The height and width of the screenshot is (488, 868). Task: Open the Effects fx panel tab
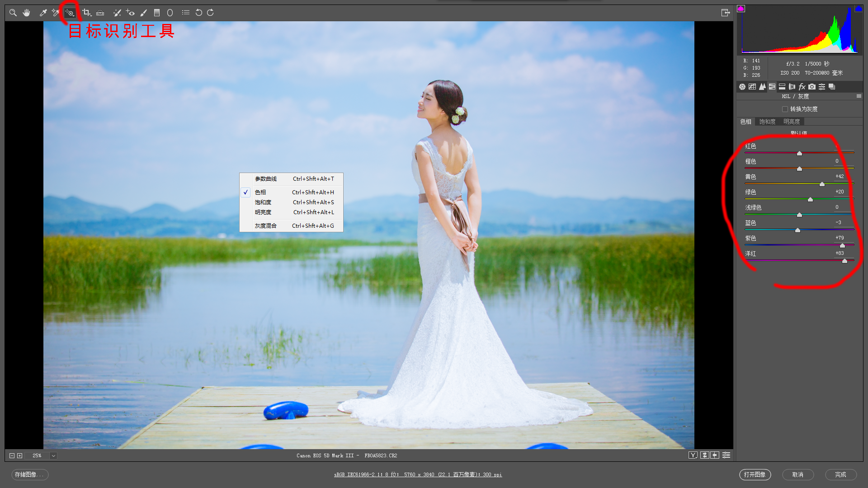[802, 87]
